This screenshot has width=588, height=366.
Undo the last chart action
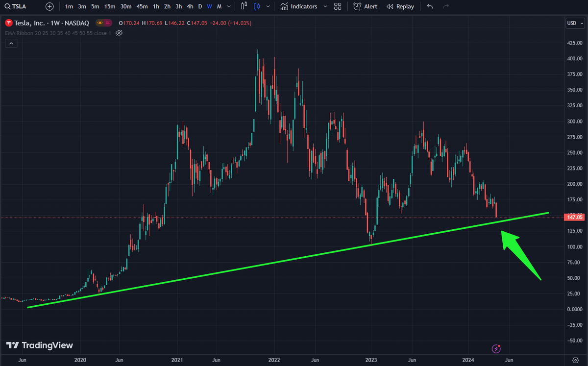[430, 6]
